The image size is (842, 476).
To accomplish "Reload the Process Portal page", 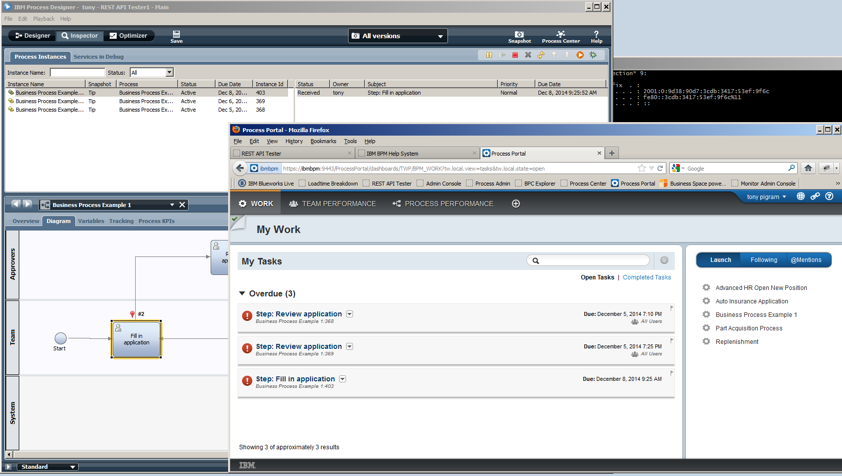I will coord(660,168).
